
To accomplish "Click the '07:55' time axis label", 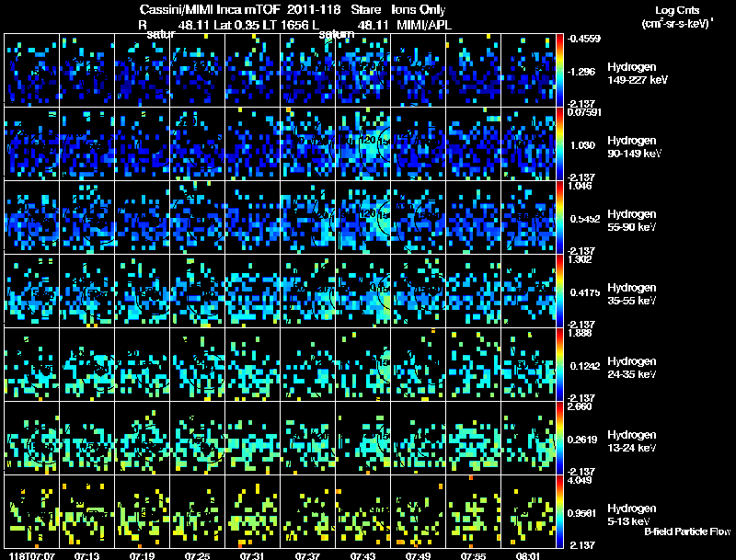I will (473, 555).
